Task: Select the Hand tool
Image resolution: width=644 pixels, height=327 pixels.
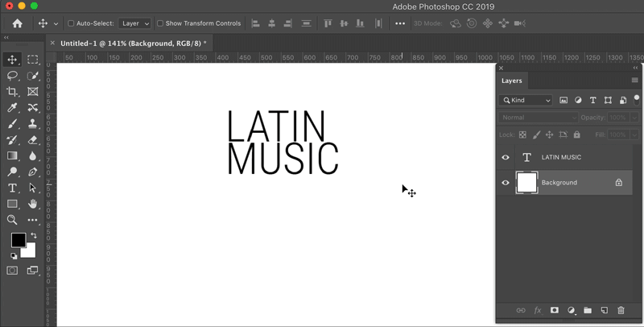Action: click(33, 204)
